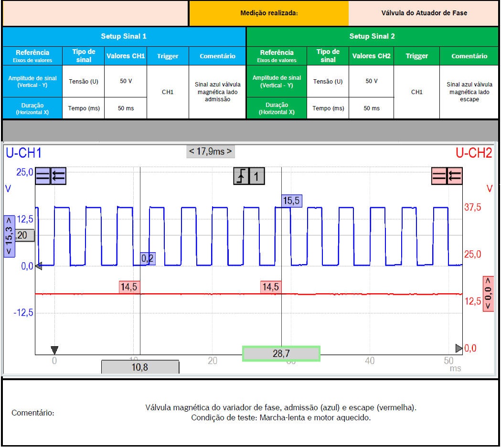Click the red CH2 coupling icon
Screen dimensions: 501x448
point(439,176)
